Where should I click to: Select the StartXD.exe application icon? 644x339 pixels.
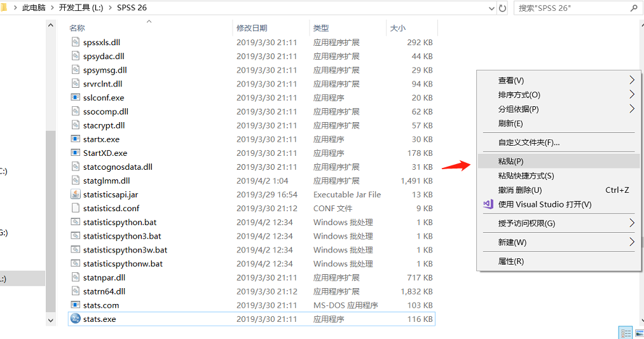[x=75, y=153]
